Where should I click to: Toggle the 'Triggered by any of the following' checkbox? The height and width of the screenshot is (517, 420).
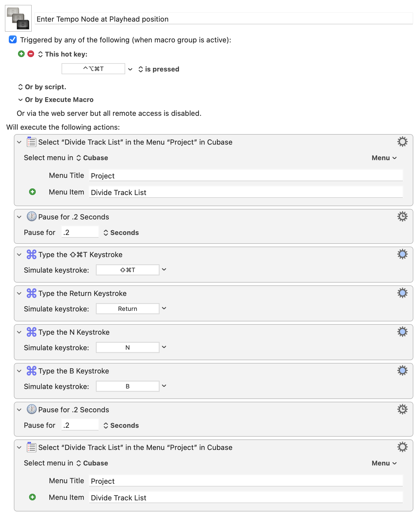click(x=13, y=40)
